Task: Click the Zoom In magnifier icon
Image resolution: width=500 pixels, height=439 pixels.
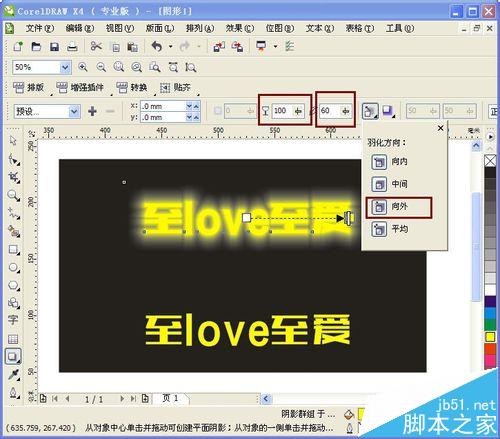Action: pyautogui.click(x=83, y=67)
